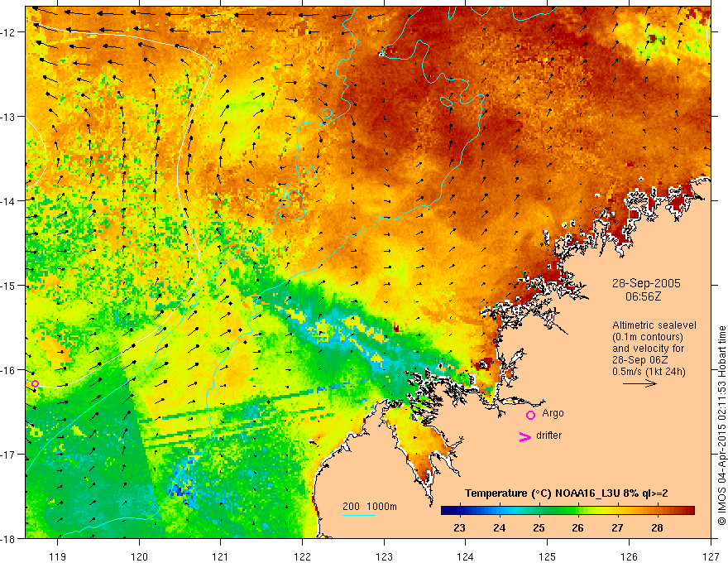Click the '0.5m/s (1kt 24h)' text
The width and height of the screenshot is (728, 563).
pyautogui.click(x=649, y=372)
